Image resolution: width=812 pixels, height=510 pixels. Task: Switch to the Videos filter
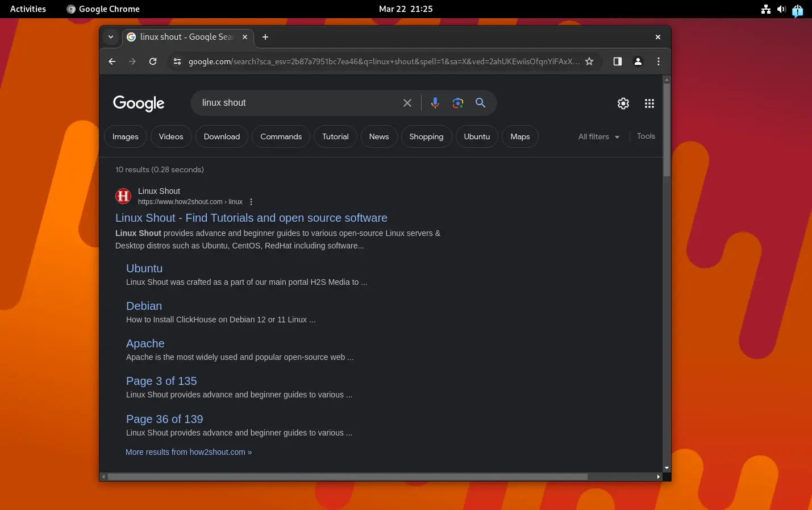[x=171, y=136]
